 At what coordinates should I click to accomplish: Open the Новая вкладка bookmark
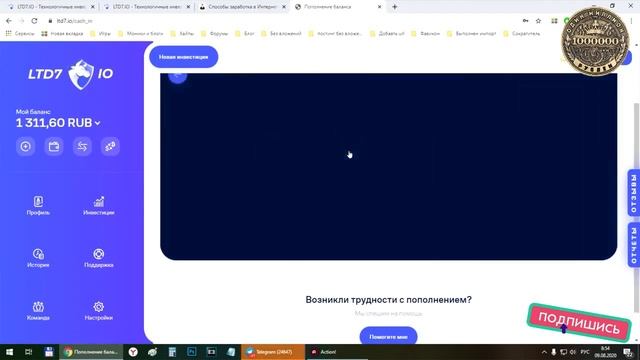(x=62, y=33)
